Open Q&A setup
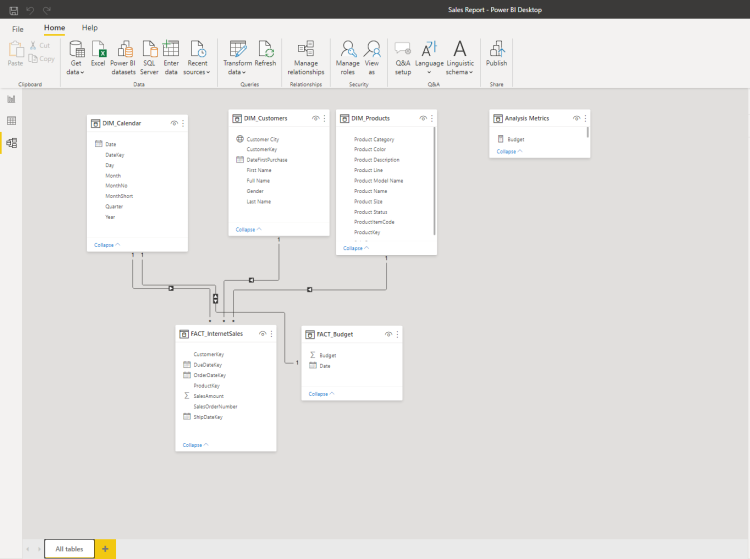 [403, 57]
